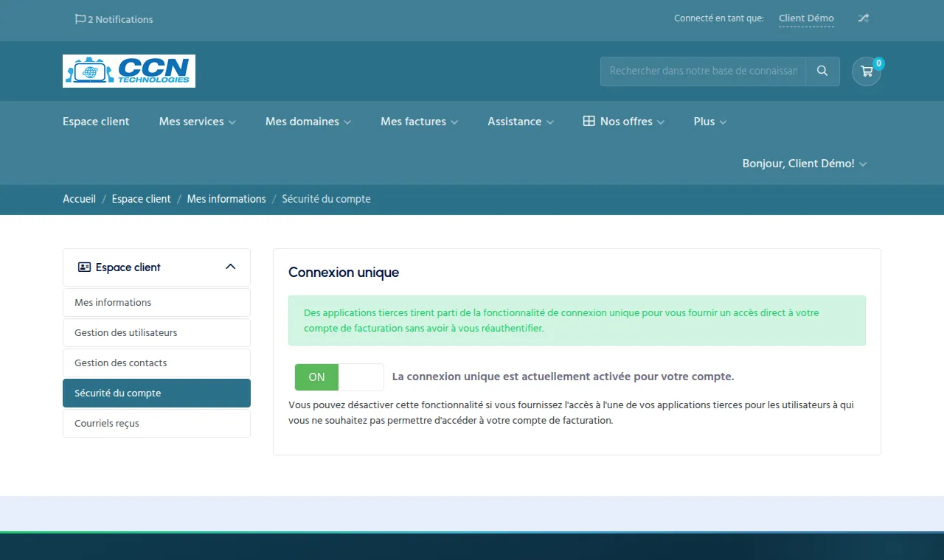The image size is (944, 560).
Task: Click the grid icon beside Nos offres
Action: 589,122
